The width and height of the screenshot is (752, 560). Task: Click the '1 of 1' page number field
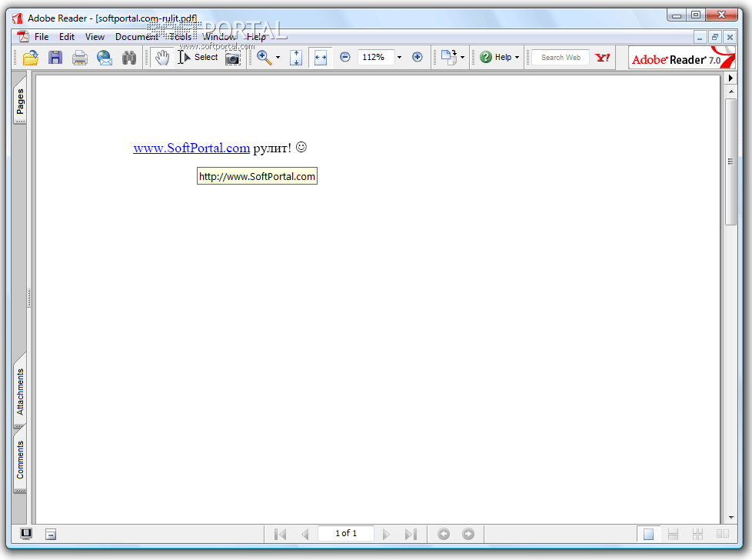point(346,533)
